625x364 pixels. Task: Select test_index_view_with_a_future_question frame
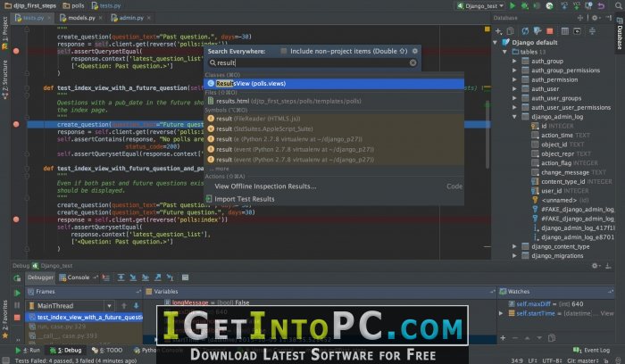point(85,318)
